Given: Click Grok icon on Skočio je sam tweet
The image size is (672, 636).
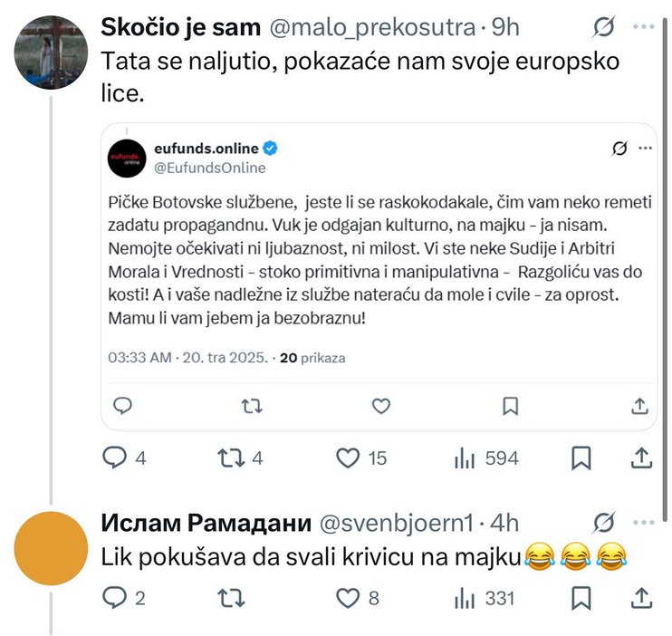Looking at the screenshot, I should tap(602, 28).
